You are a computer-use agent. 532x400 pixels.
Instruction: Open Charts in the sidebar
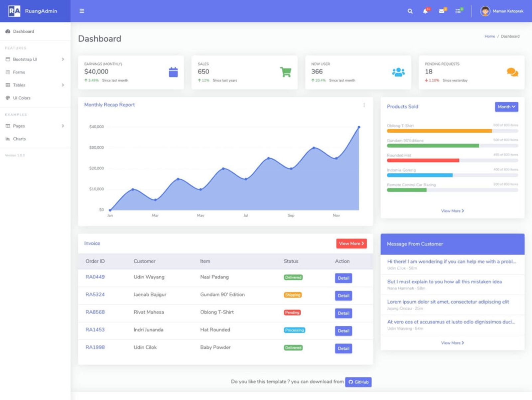click(35, 139)
